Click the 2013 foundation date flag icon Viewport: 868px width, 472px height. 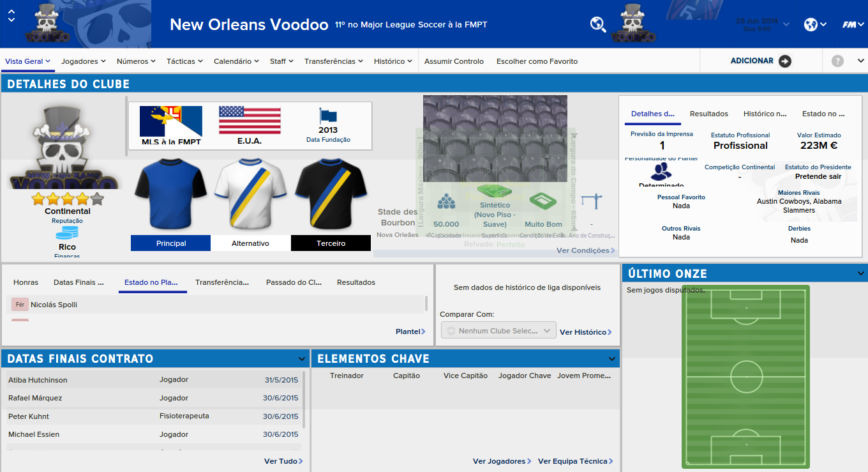tap(328, 116)
